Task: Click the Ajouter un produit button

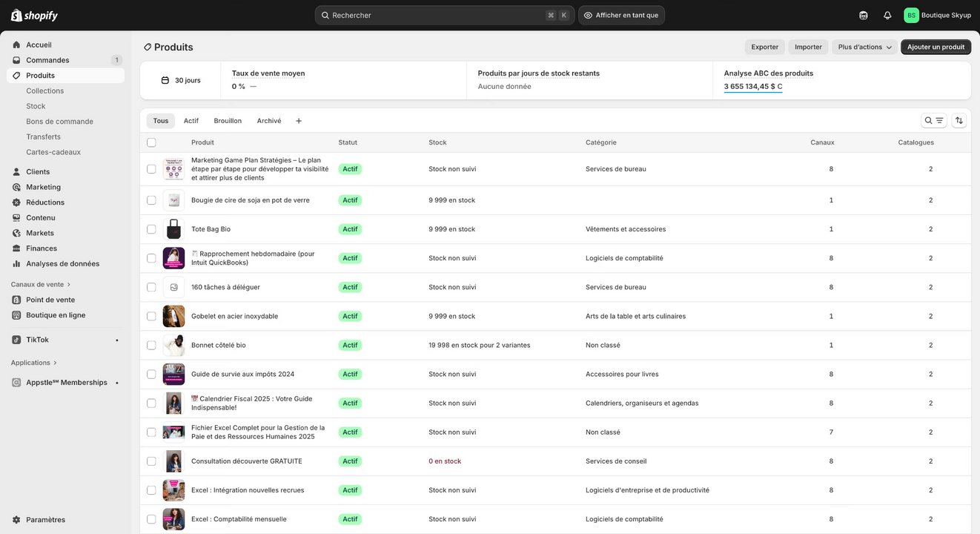Action: coord(936,47)
